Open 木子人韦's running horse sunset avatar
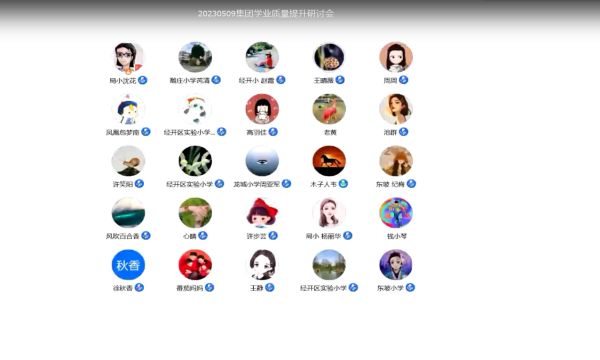The width and height of the screenshot is (600, 360). pos(329,161)
